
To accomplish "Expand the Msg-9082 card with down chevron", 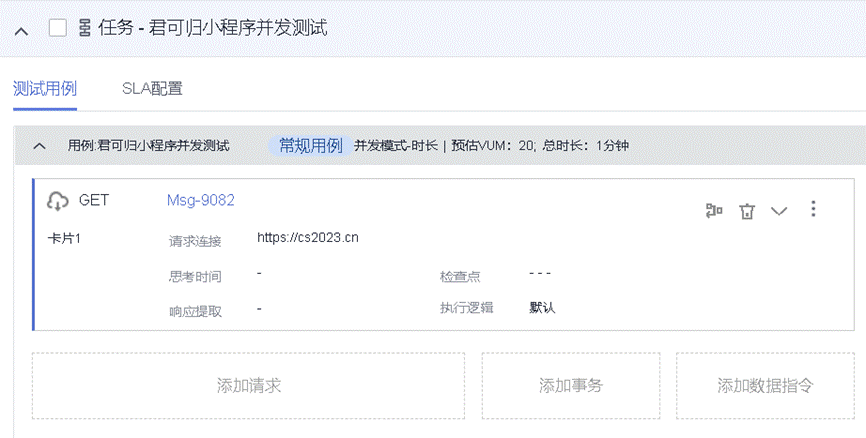I will [x=779, y=211].
